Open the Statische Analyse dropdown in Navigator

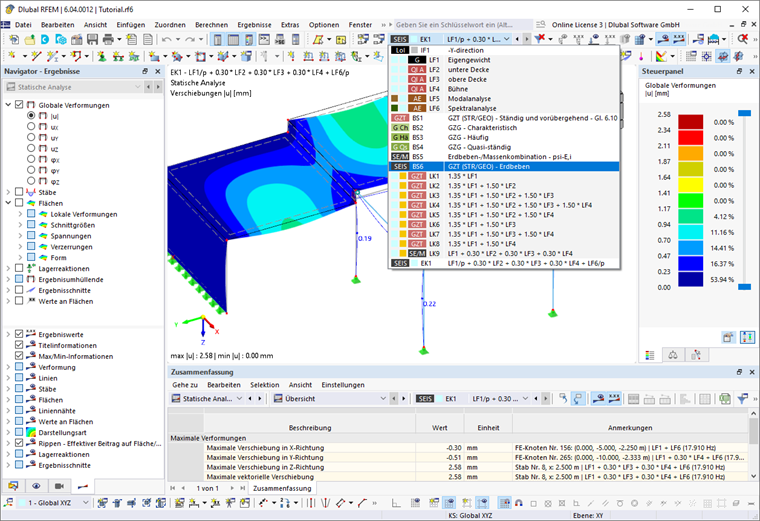click(73, 87)
